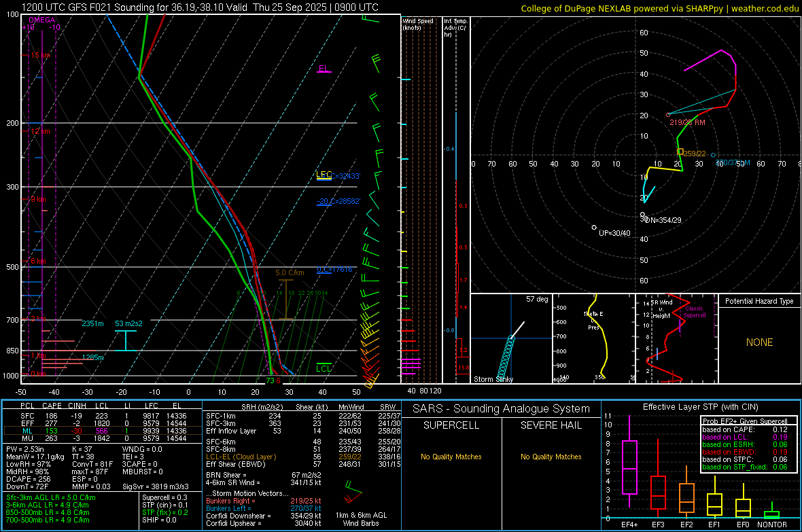This screenshot has height=532, width=802.
Task: Click the '5.0 C/km' lapse rate label
Action: [290, 272]
